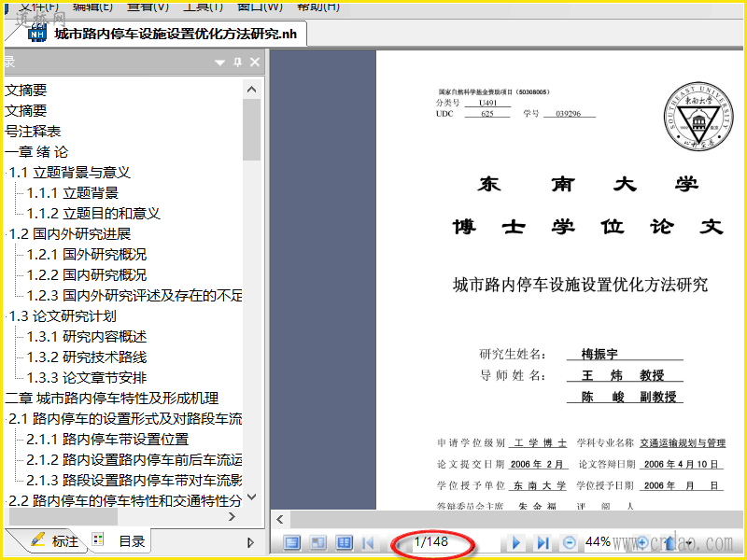
Task: Click the heading 博士学位论文 on the page
Action: [588, 227]
